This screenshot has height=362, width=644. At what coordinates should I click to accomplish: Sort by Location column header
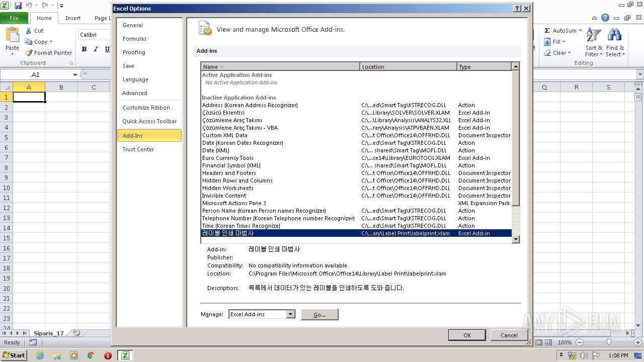(409, 67)
